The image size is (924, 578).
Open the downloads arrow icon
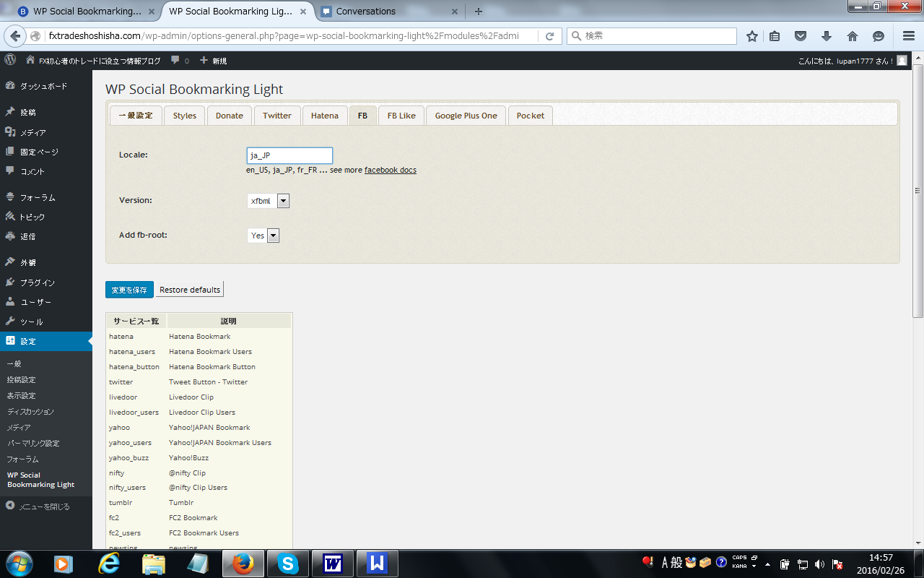(x=827, y=36)
